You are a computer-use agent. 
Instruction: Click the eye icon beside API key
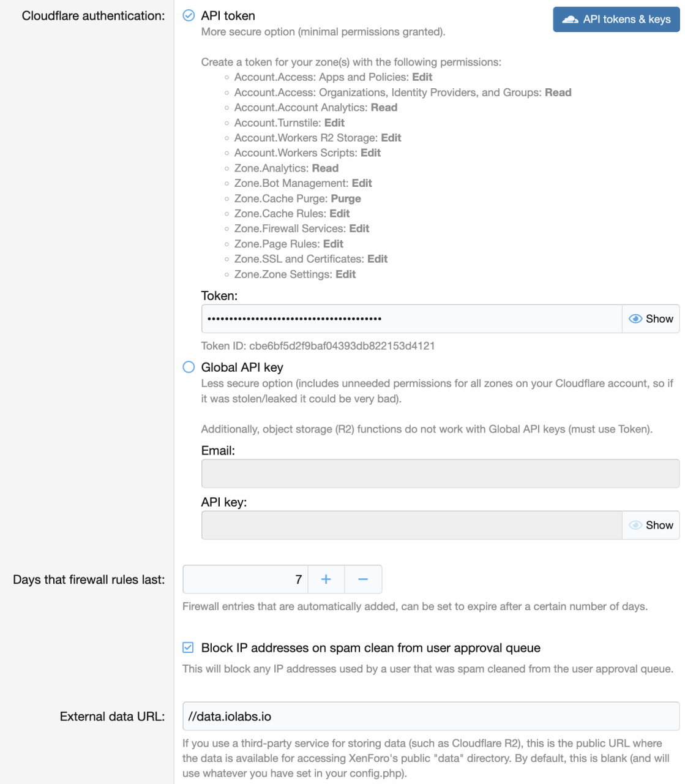pos(636,526)
